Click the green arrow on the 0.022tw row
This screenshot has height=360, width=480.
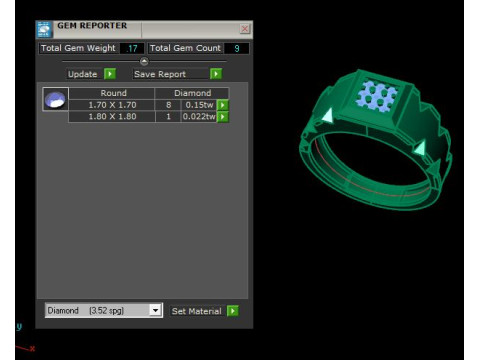tap(223, 117)
